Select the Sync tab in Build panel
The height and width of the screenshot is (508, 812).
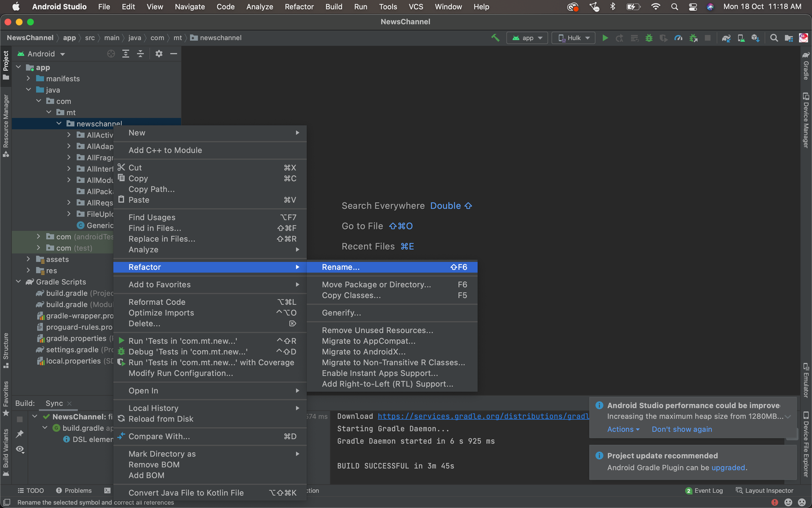54,403
